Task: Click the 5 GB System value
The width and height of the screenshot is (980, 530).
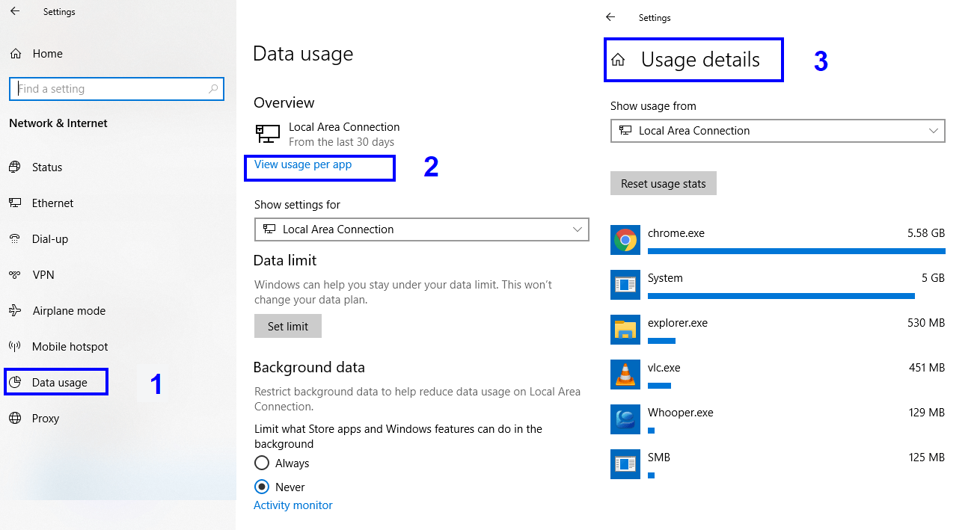Action: pos(933,278)
